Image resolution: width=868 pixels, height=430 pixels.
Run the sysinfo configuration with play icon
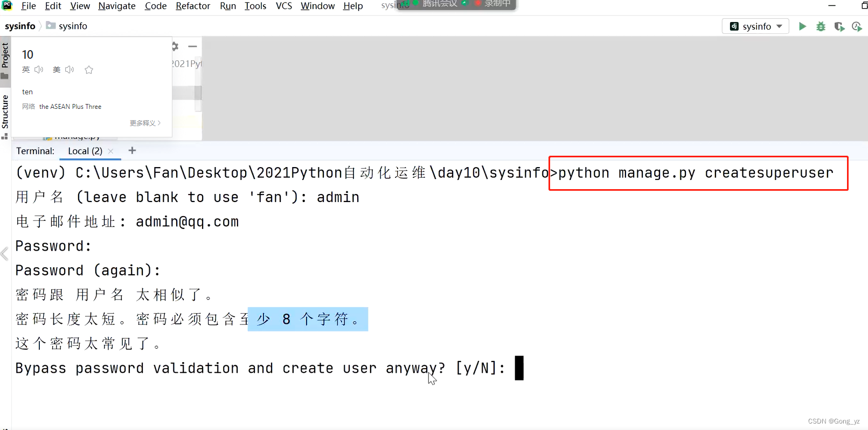[x=802, y=26]
